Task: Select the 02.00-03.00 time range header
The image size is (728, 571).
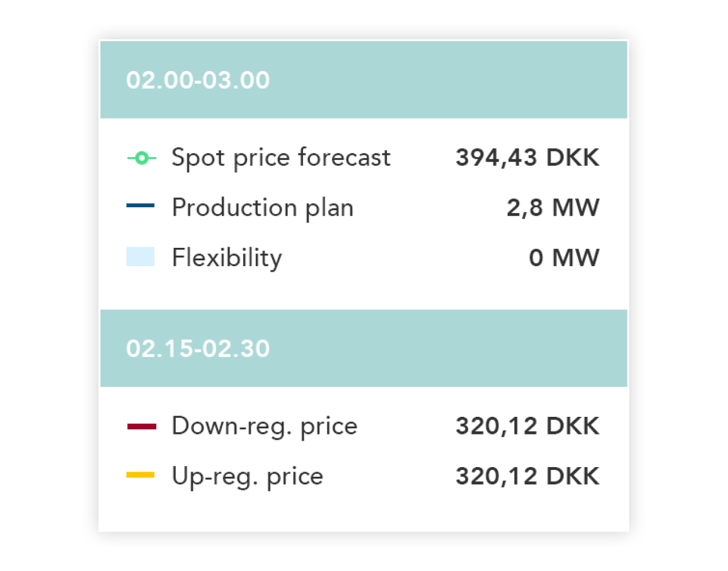Action: coord(198,80)
